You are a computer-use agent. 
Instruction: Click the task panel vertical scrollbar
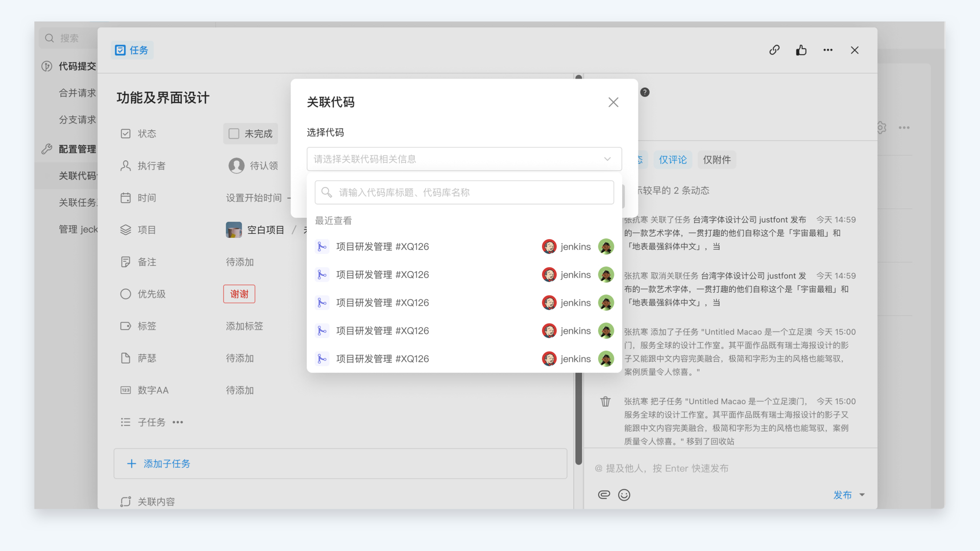pos(578,418)
